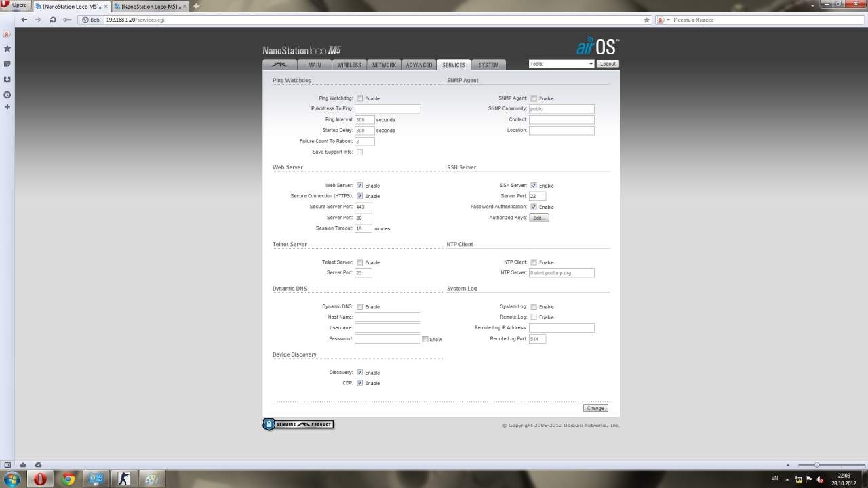868x488 pixels.
Task: Show hidden tray icons arrow
Action: click(789, 479)
